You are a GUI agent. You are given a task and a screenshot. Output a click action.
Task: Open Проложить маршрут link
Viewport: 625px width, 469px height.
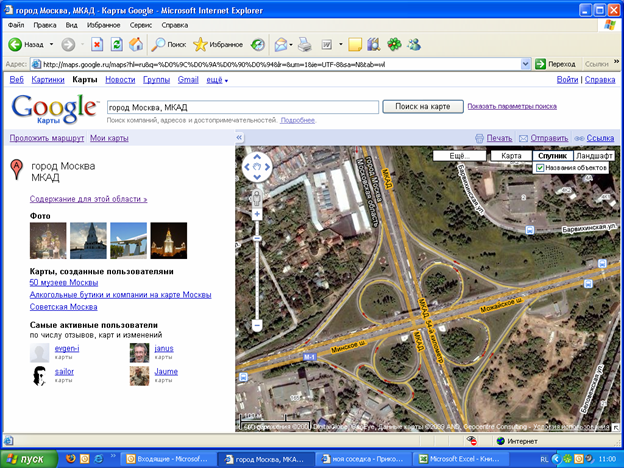pos(47,138)
